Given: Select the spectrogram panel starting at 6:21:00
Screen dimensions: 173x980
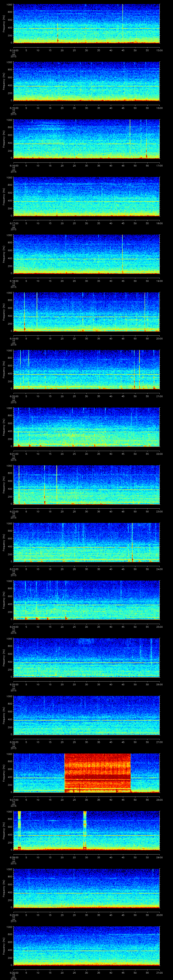Looking at the screenshot, I should click(86, 427).
